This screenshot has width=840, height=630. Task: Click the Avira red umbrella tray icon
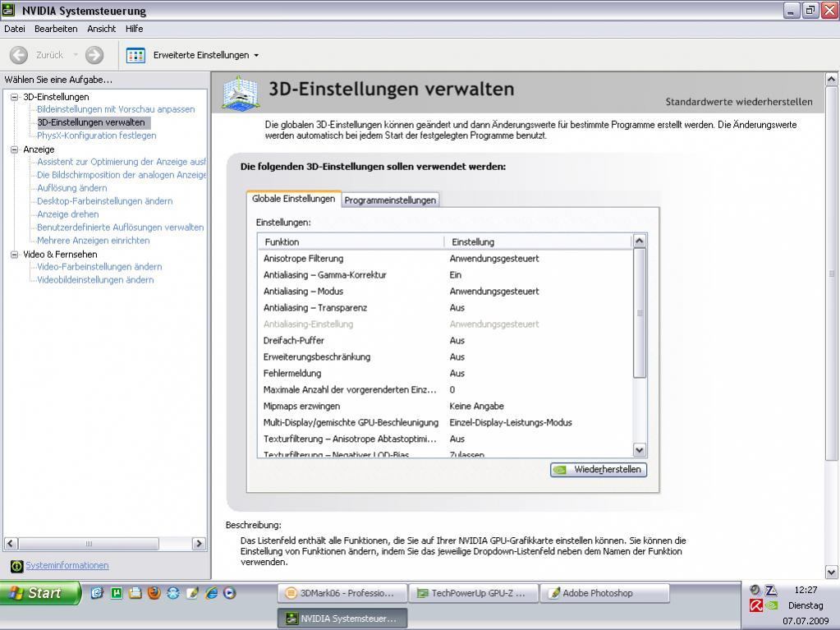(756, 606)
